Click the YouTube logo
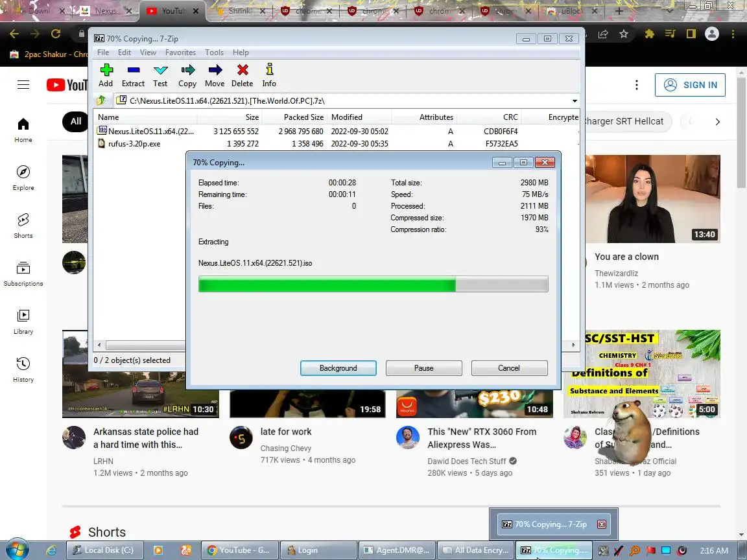 (x=67, y=85)
